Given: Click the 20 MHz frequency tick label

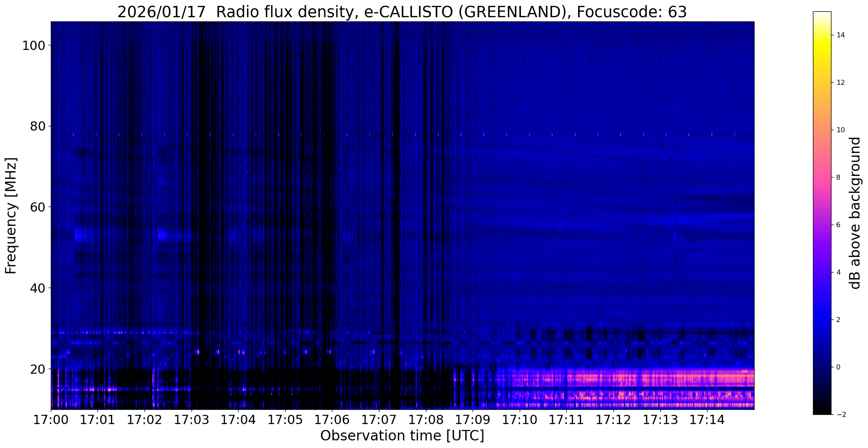Looking at the screenshot, I should pyautogui.click(x=37, y=369).
